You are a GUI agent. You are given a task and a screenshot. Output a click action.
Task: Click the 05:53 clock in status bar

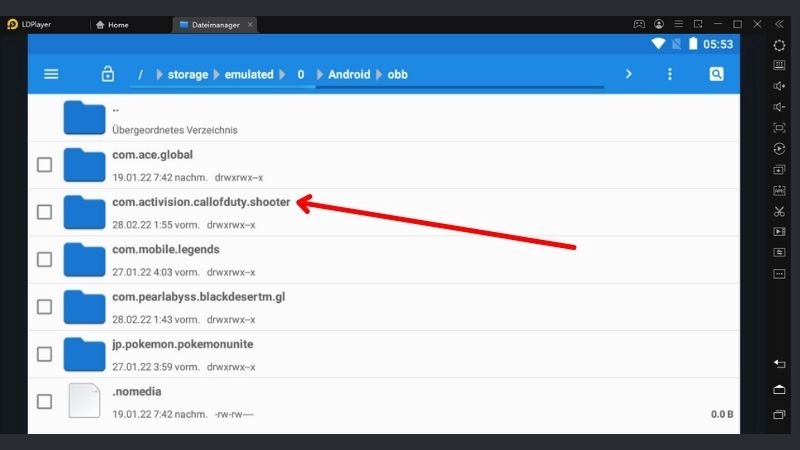718,44
